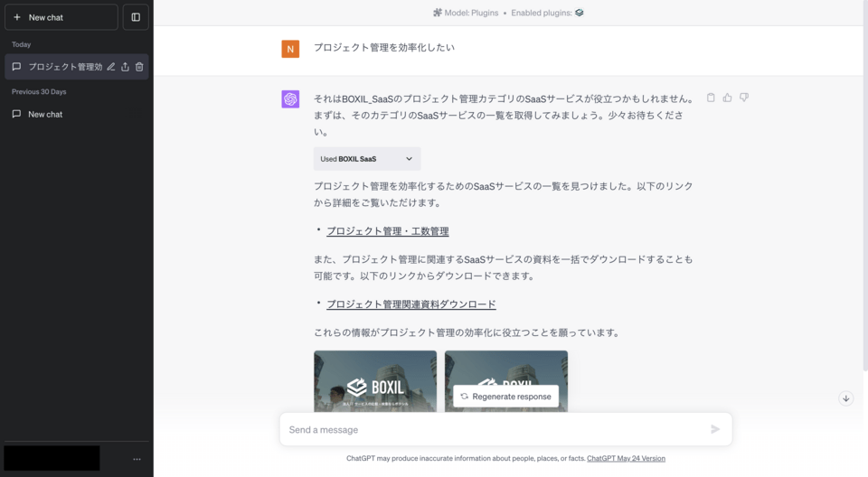Click the Send a message input field

(x=493, y=429)
